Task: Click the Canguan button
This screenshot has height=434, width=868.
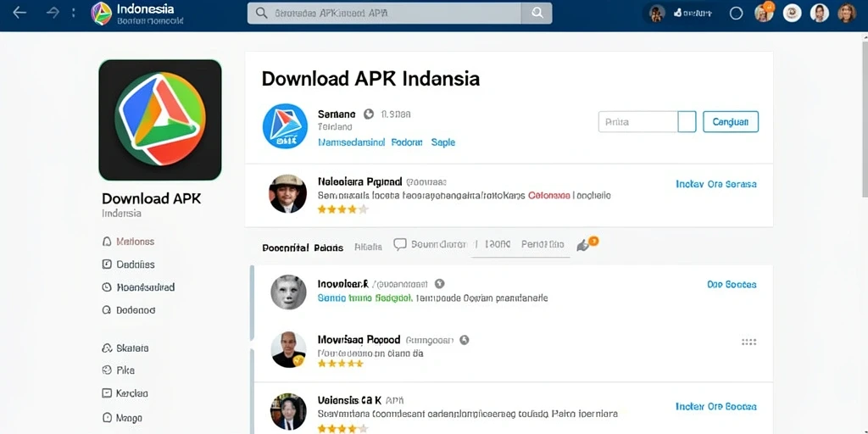Action: tap(731, 122)
